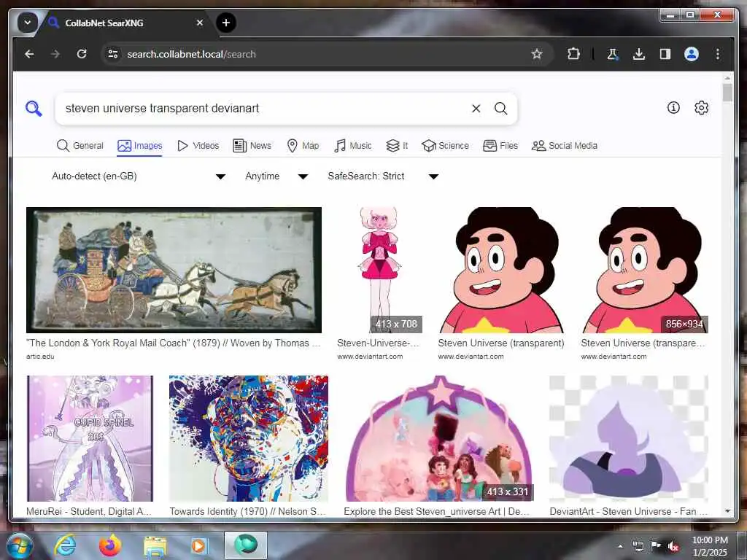Open tab search dropdown arrow

tap(28, 23)
